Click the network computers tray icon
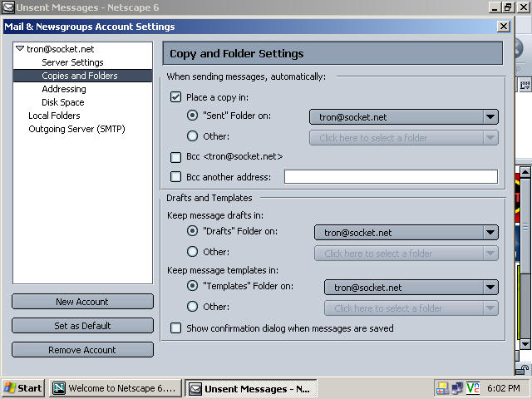Viewport: 532px width, 399px height. [x=457, y=388]
